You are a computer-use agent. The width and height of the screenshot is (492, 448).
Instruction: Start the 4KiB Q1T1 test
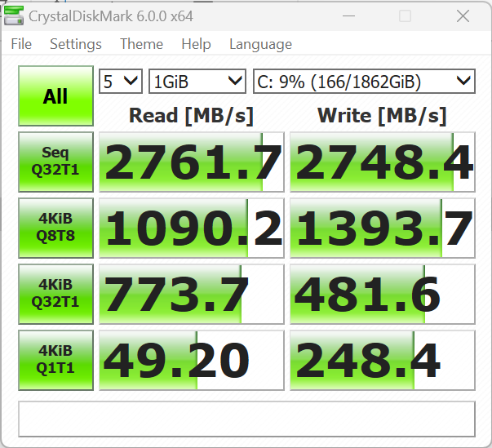55,360
